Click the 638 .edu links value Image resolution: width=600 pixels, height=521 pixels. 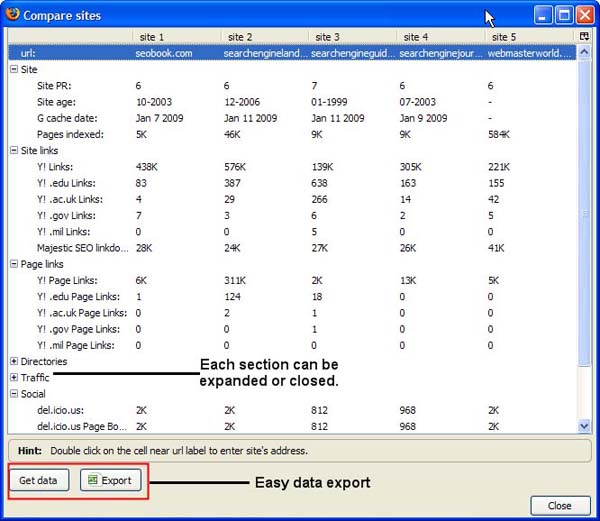[x=320, y=183]
